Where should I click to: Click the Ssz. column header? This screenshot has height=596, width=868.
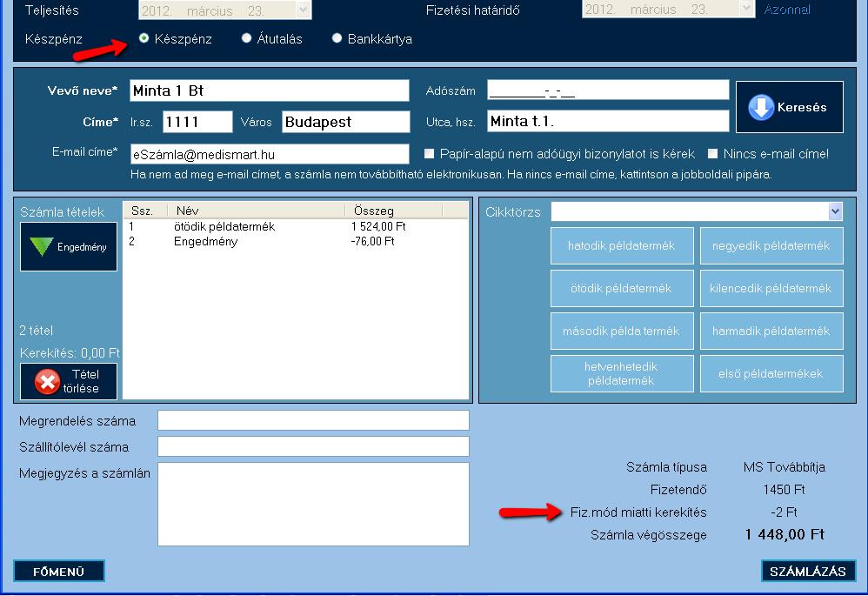tap(145, 211)
